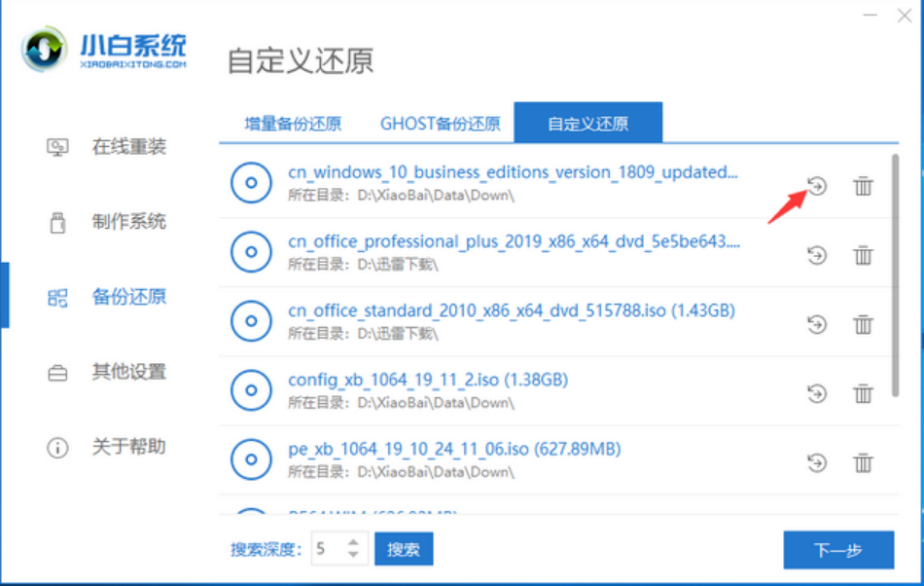Delete the cn_office_standard_2010 ISO entry
The width and height of the screenshot is (924, 586).
pyautogui.click(x=863, y=324)
